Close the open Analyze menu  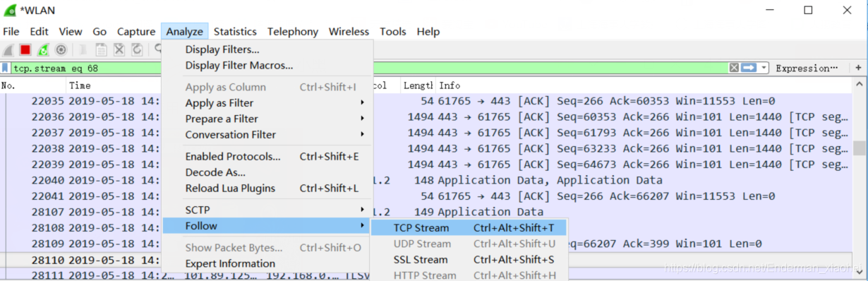pyautogui.click(x=185, y=31)
